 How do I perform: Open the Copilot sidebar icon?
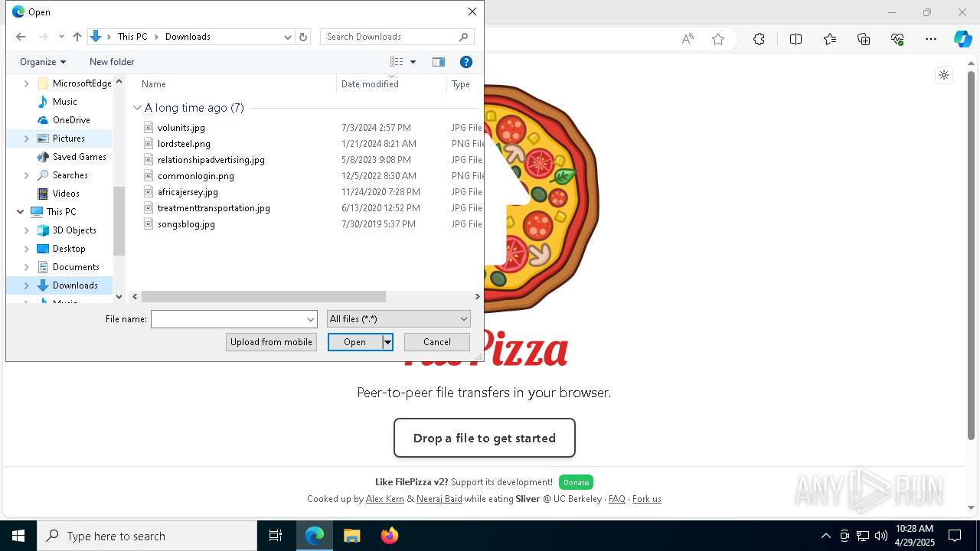tap(962, 39)
